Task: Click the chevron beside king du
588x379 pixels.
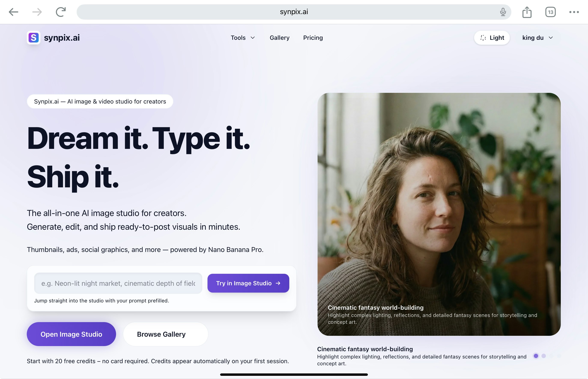Action: pos(551,38)
